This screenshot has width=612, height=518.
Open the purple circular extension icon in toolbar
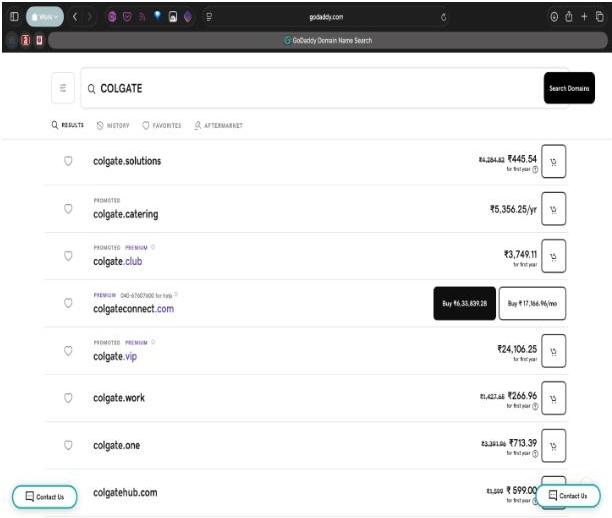[112, 17]
